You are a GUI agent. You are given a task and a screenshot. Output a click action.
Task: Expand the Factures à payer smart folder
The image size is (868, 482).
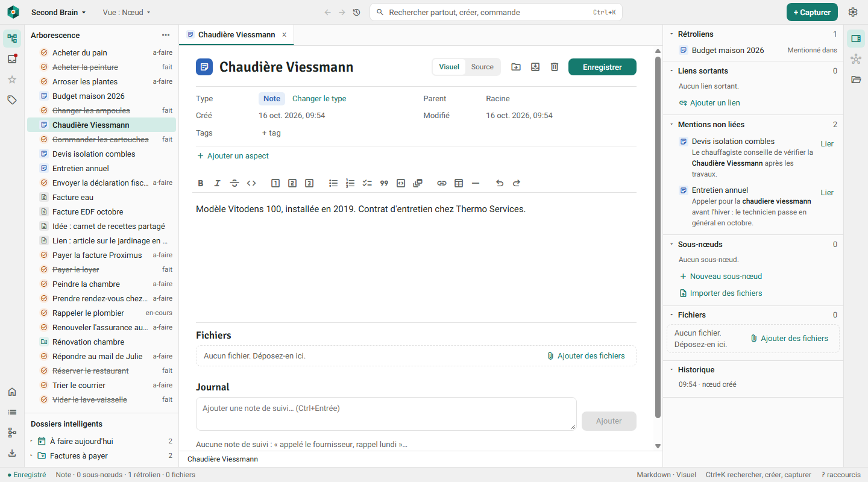click(31, 455)
